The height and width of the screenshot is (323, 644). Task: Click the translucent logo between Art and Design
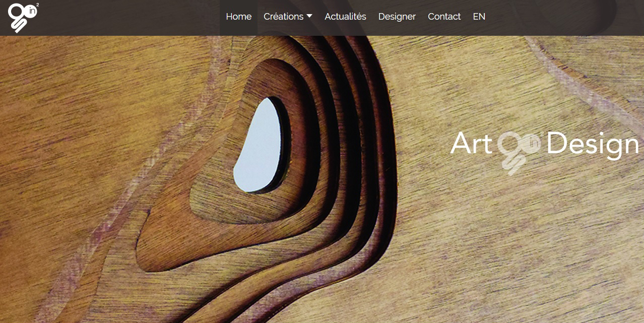coord(520,152)
